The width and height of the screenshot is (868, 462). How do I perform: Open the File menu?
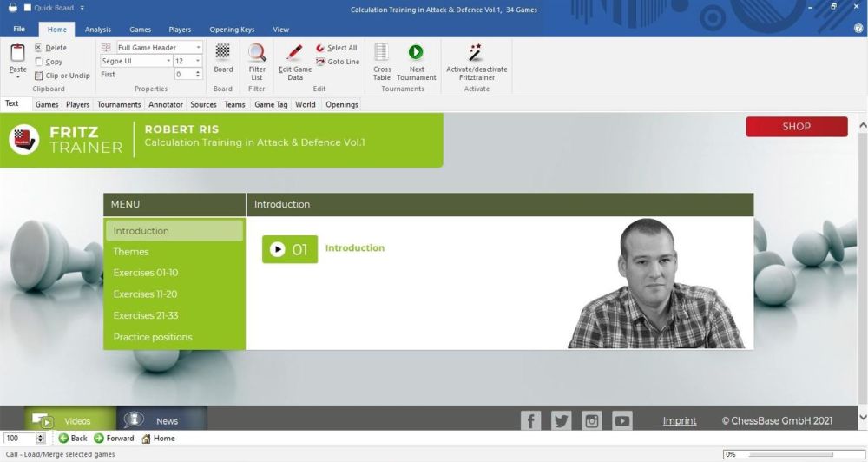[x=19, y=30]
